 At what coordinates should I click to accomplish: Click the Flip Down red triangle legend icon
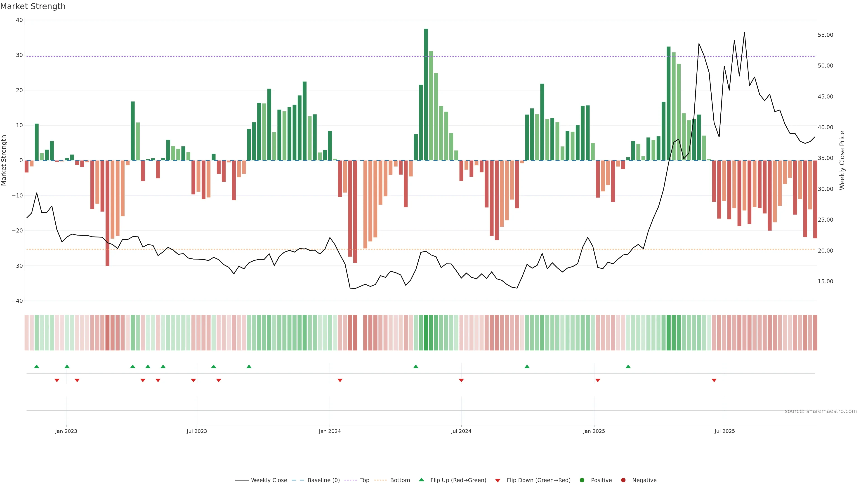[x=498, y=480]
